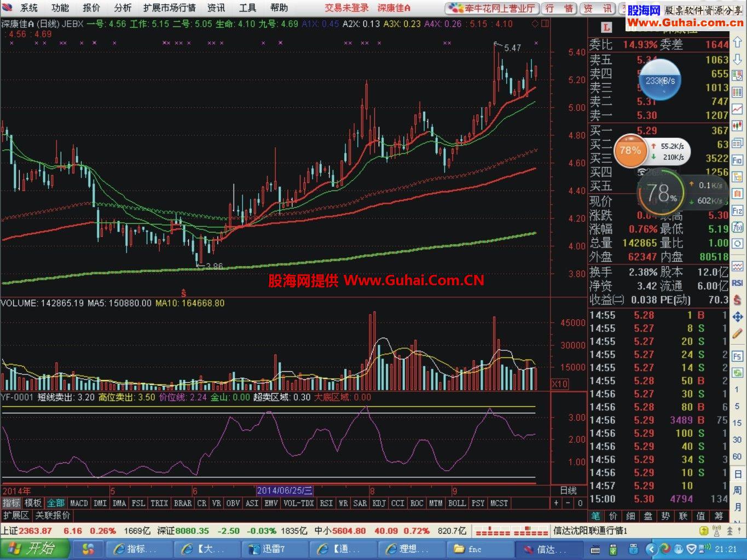Image resolution: width=747 pixels, height=560 pixels.
Task: Switch to the 模板 tab
Action: (33, 503)
